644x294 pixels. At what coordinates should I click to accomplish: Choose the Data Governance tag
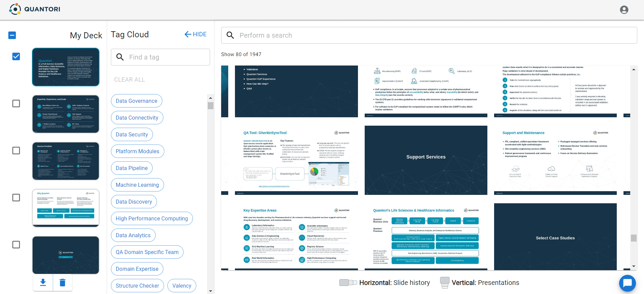[x=136, y=101]
